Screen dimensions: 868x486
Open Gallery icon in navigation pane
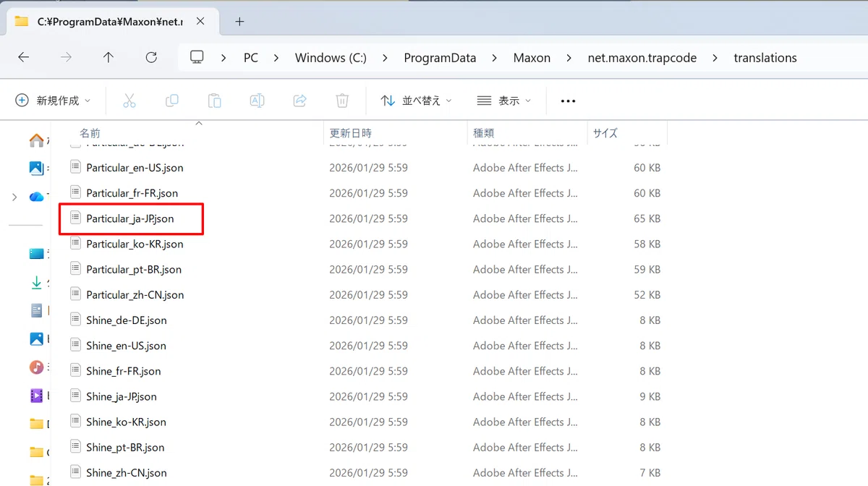(36, 168)
